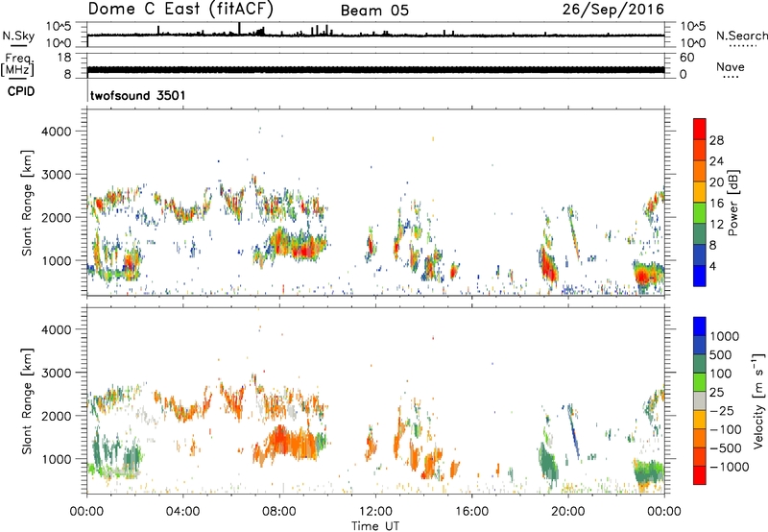Click the 'Velocity [m s-1]' colorbar label
Screen dimensions: 768x532
click(x=758, y=400)
